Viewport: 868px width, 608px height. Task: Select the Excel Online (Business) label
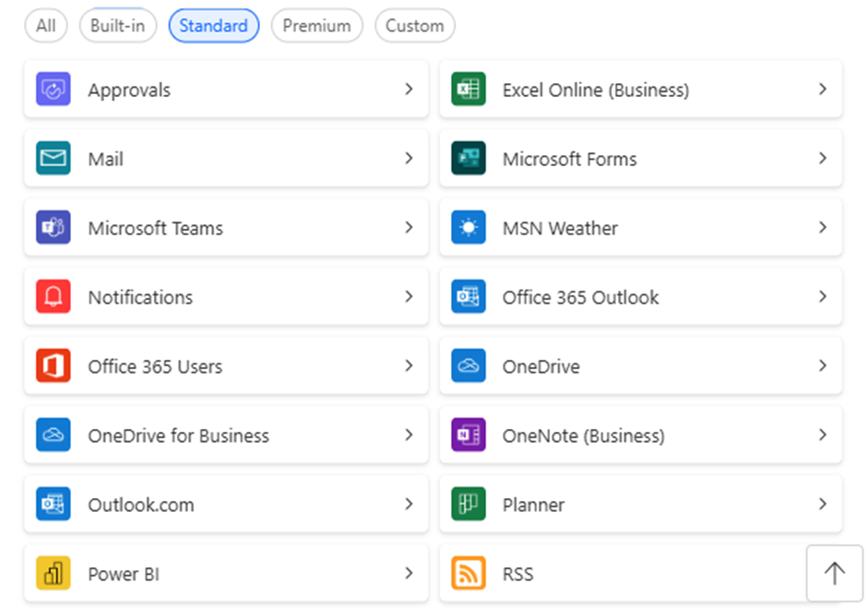pos(596,89)
